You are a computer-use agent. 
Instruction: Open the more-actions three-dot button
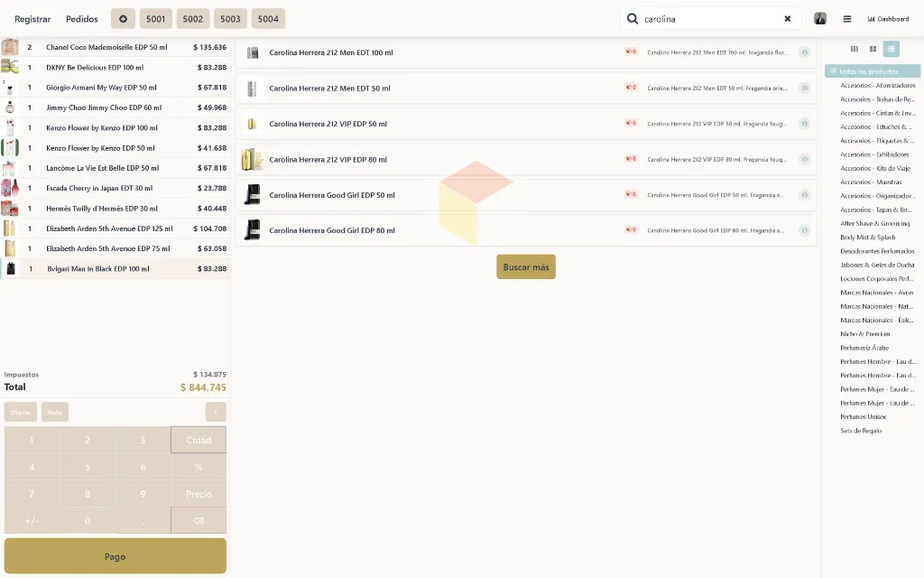pyautogui.click(x=216, y=412)
